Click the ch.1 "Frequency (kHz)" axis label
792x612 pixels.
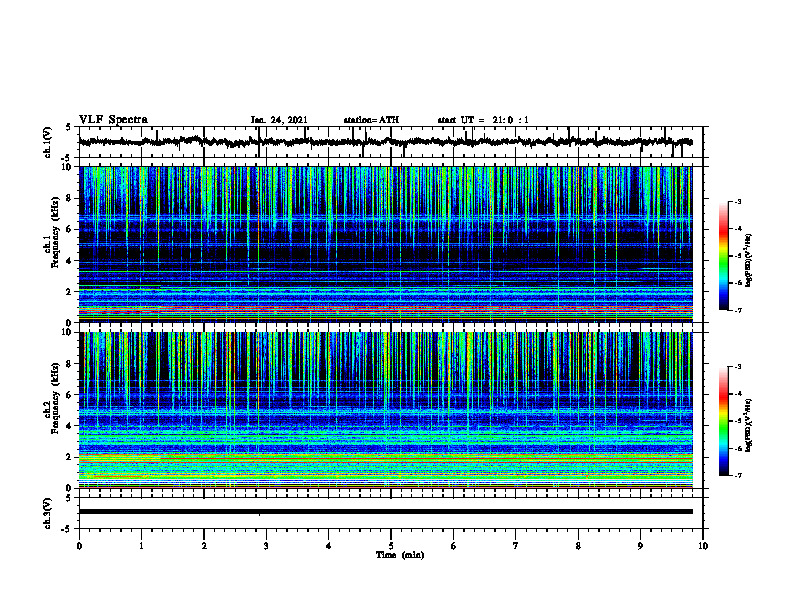click(x=55, y=233)
